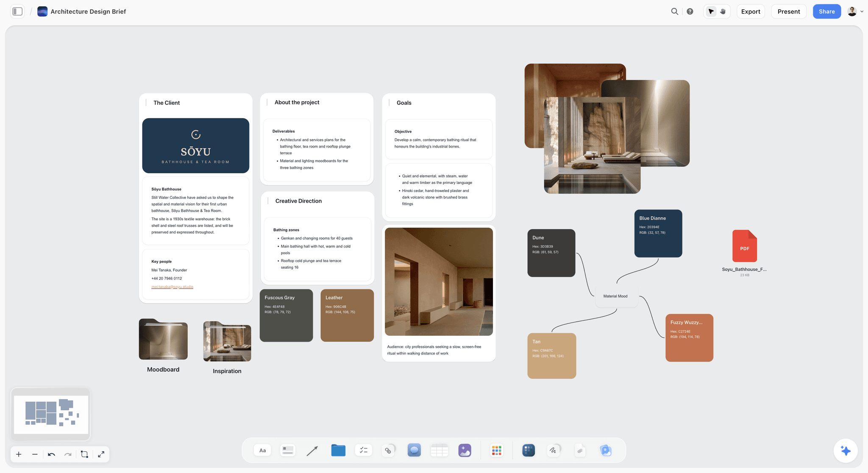Attach a file with the paperclip icon
The width and height of the screenshot is (868, 473).
580,451
